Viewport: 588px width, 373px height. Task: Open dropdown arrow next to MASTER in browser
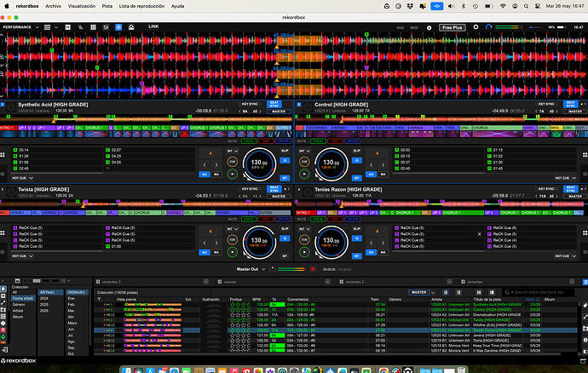[x=433, y=292]
